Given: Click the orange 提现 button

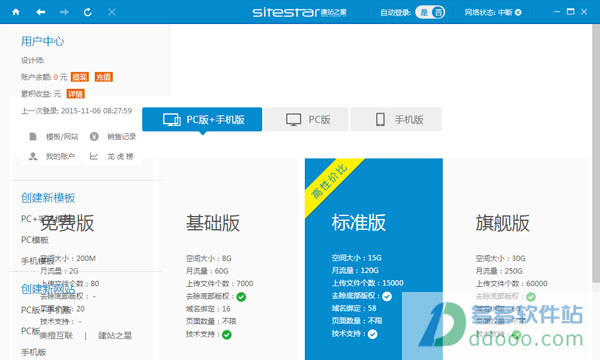Looking at the screenshot, I should pos(80,77).
